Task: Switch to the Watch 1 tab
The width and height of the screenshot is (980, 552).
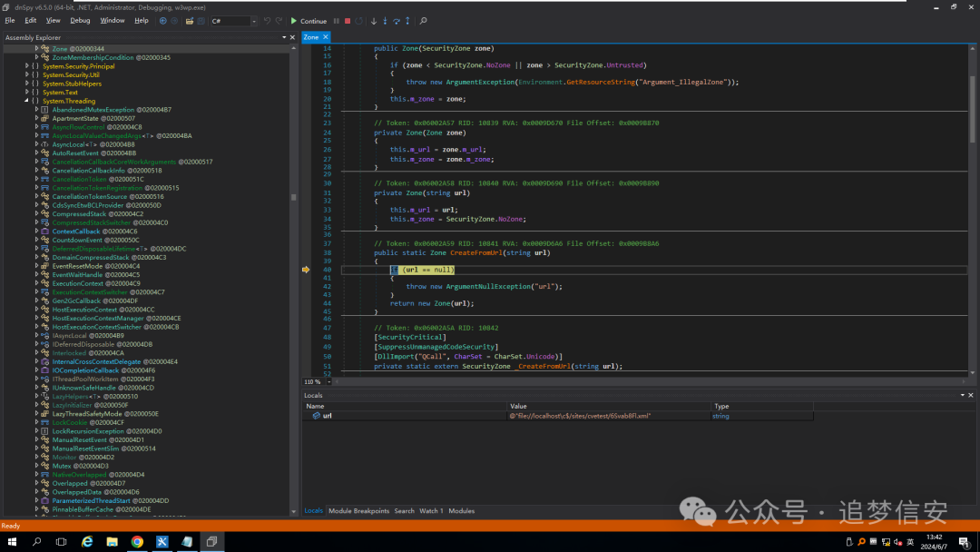Action: pyautogui.click(x=431, y=511)
